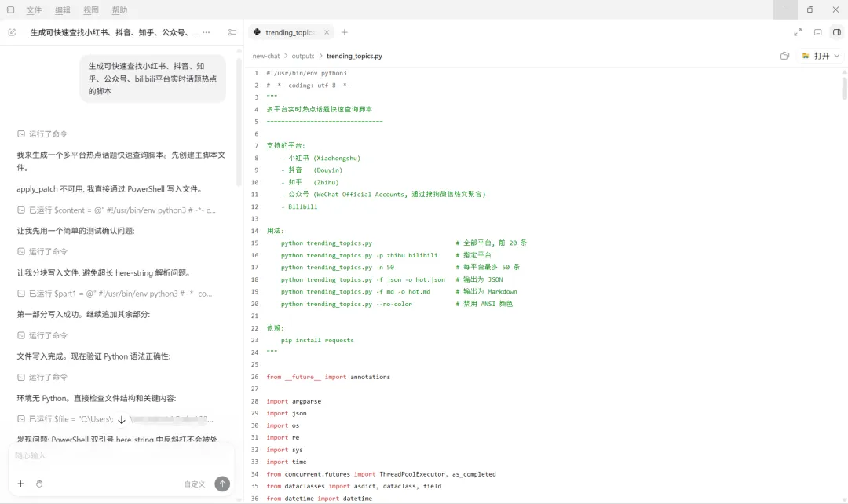Click the hand icon in the input box

[x=39, y=484]
